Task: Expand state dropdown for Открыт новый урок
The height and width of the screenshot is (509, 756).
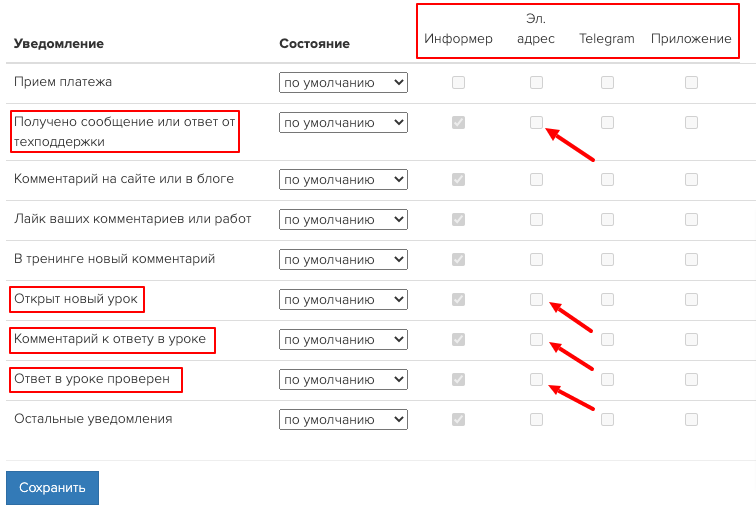Action: [343, 299]
